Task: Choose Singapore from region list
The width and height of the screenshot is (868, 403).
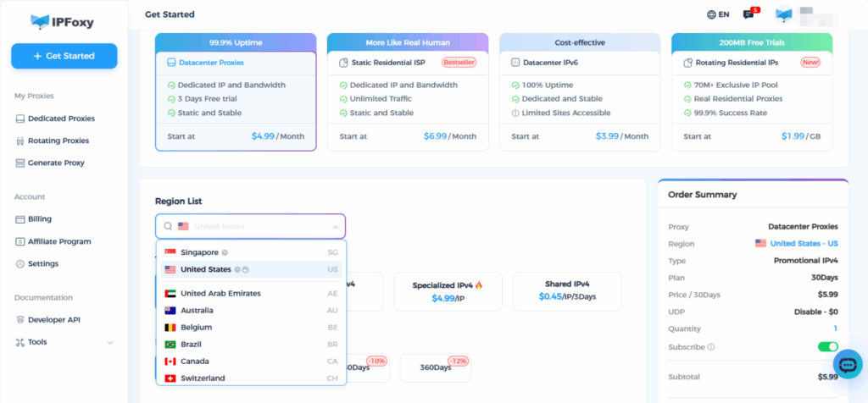Action: [251, 252]
